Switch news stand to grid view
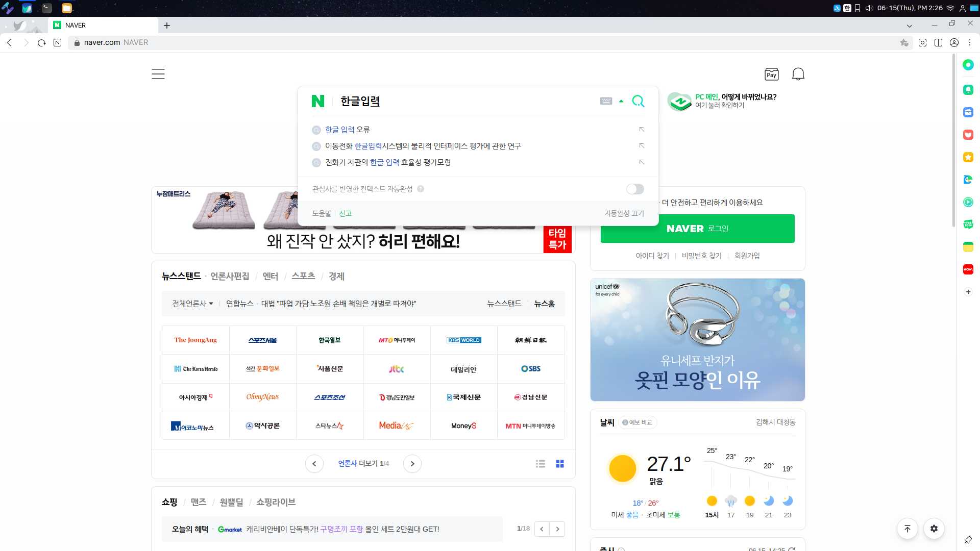The height and width of the screenshot is (551, 980). pyautogui.click(x=560, y=464)
